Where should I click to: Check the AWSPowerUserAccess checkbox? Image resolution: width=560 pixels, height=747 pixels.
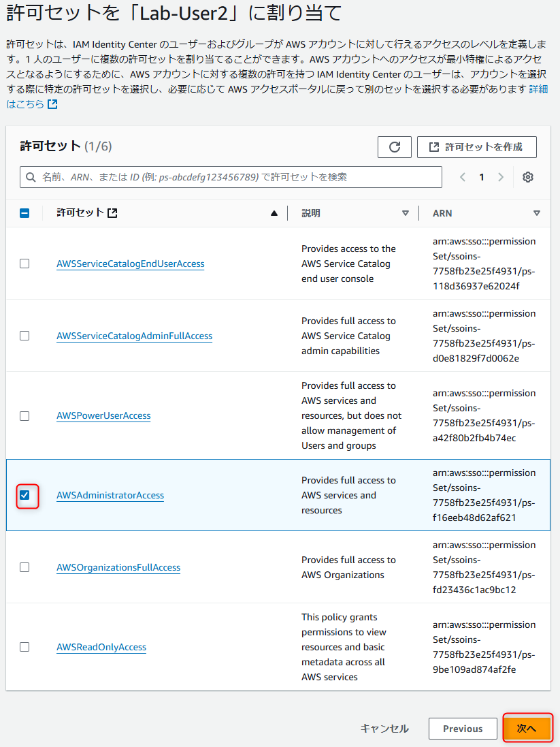[x=24, y=416]
